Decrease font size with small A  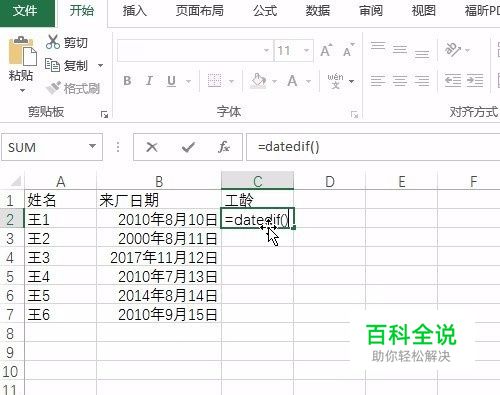[x=349, y=51]
